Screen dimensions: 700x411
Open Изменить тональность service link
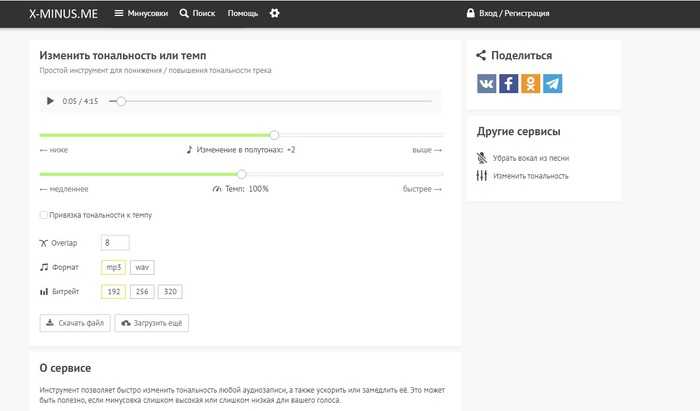point(531,176)
